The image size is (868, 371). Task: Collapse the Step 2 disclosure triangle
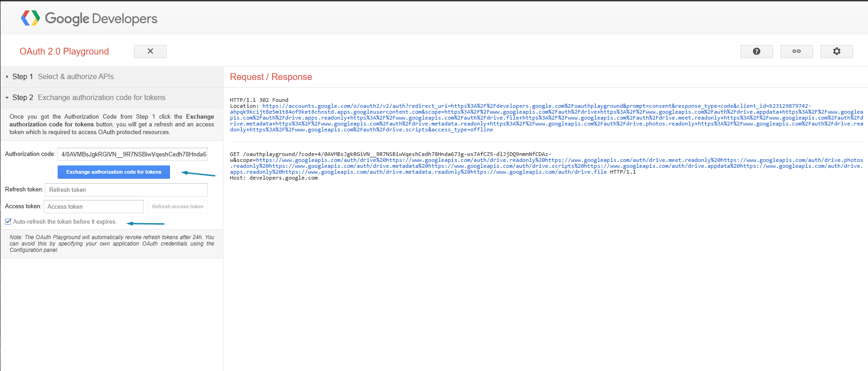coord(7,98)
